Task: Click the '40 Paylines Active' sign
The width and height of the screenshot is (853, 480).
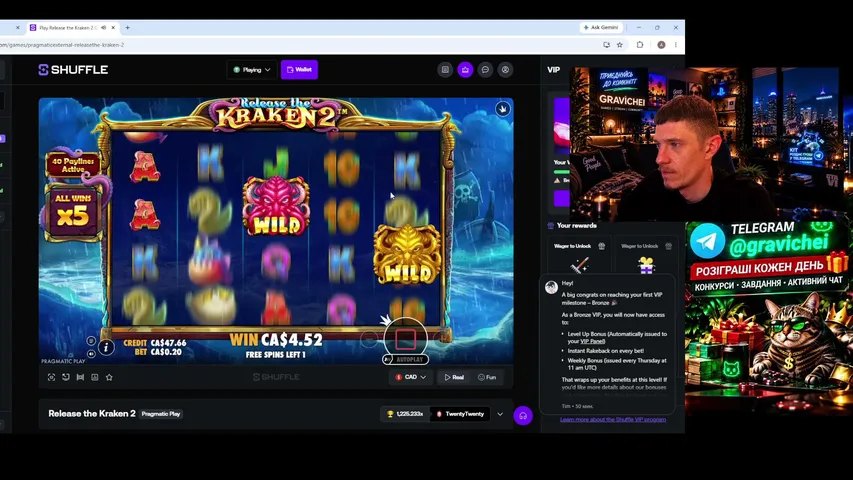Action: click(x=73, y=165)
